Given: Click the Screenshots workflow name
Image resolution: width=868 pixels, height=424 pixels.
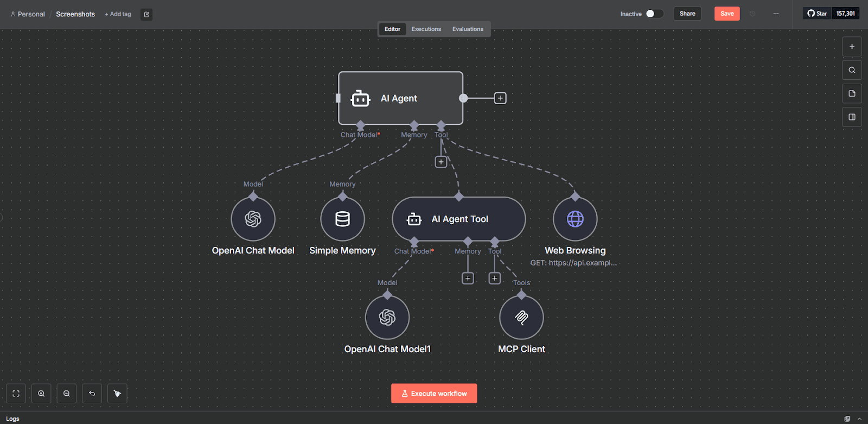Looking at the screenshot, I should [x=75, y=14].
